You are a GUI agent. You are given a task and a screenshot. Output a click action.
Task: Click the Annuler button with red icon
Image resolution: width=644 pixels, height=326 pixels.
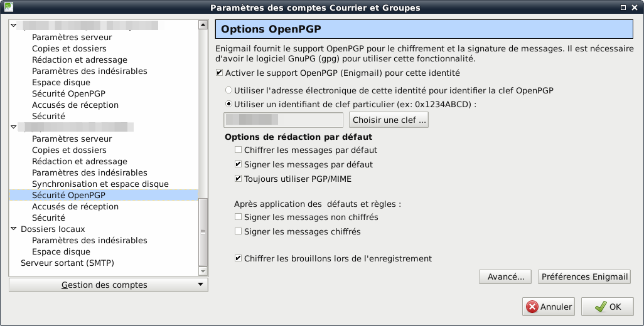pyautogui.click(x=549, y=307)
